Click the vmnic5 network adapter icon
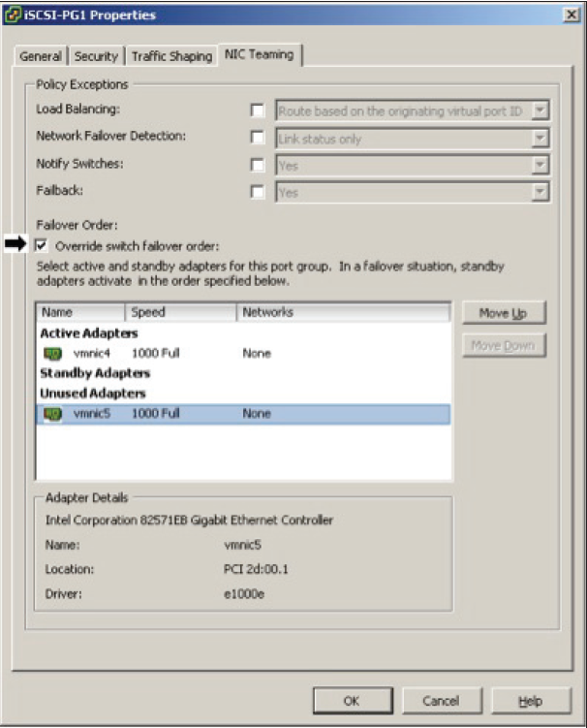Screen dimensions: 587x728 (x=52, y=414)
